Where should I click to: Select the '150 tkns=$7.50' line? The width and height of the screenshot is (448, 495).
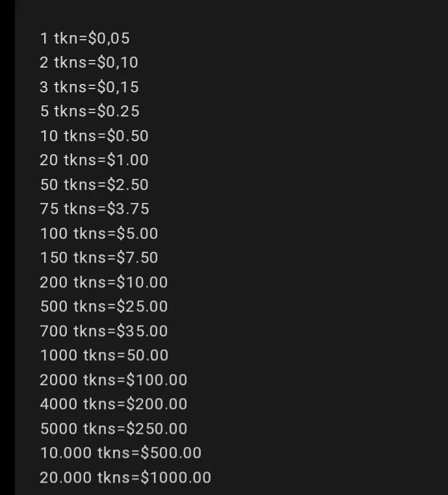(99, 258)
